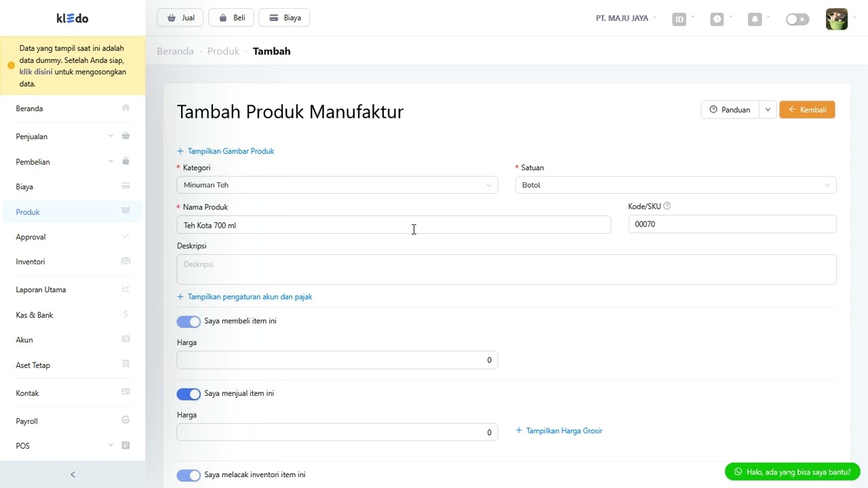Click the Payroll icon in sidebar
This screenshot has width=868, height=488.
pyautogui.click(x=125, y=420)
